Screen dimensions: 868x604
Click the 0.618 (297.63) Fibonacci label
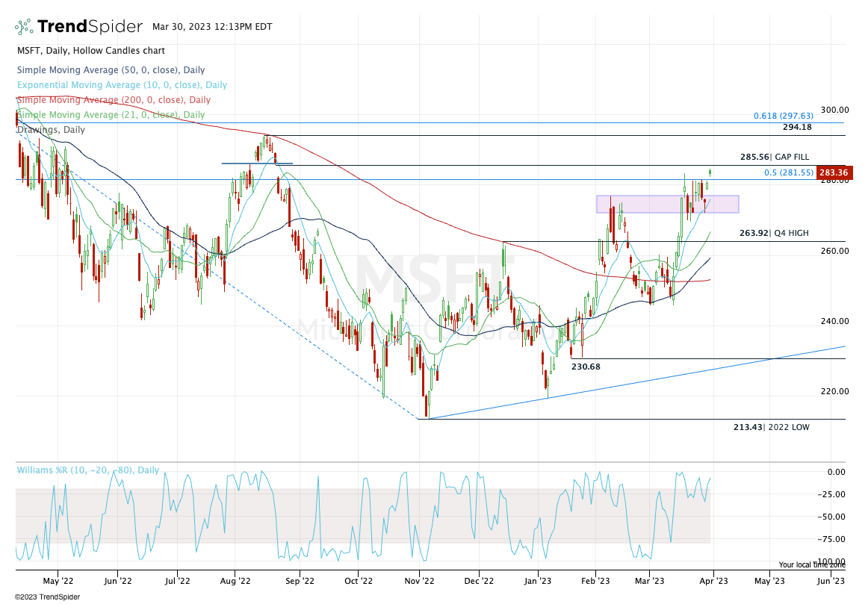[784, 116]
